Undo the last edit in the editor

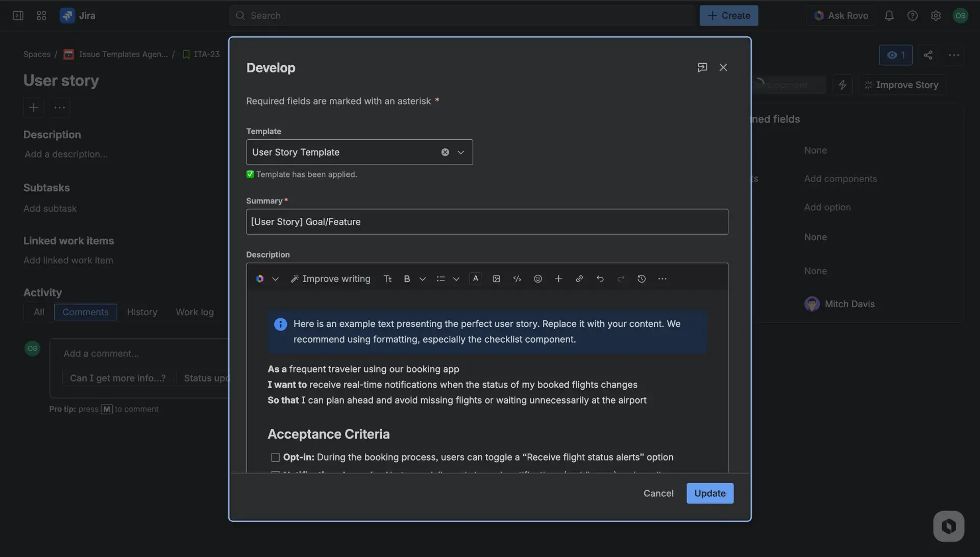600,278
